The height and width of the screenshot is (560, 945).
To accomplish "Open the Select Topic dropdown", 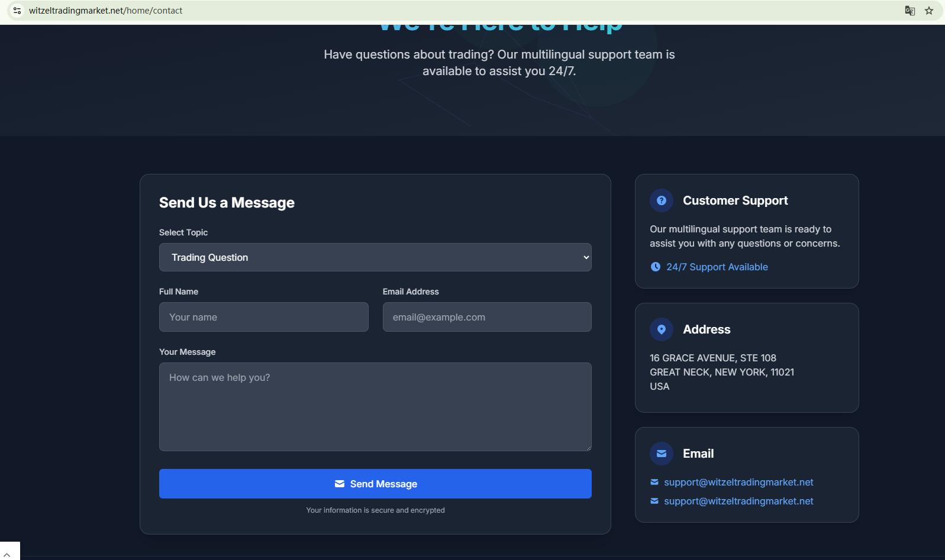I will click(x=375, y=257).
